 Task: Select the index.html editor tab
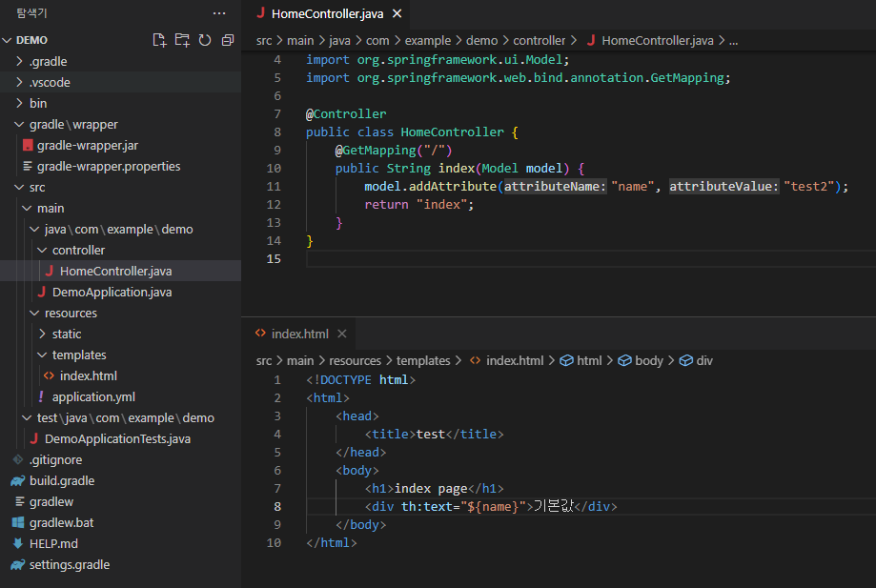click(x=299, y=334)
